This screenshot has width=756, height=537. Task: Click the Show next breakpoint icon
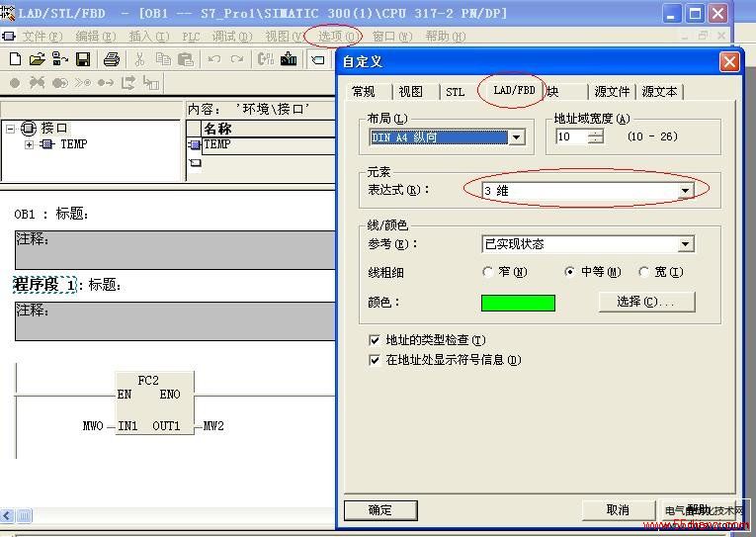click(x=82, y=83)
